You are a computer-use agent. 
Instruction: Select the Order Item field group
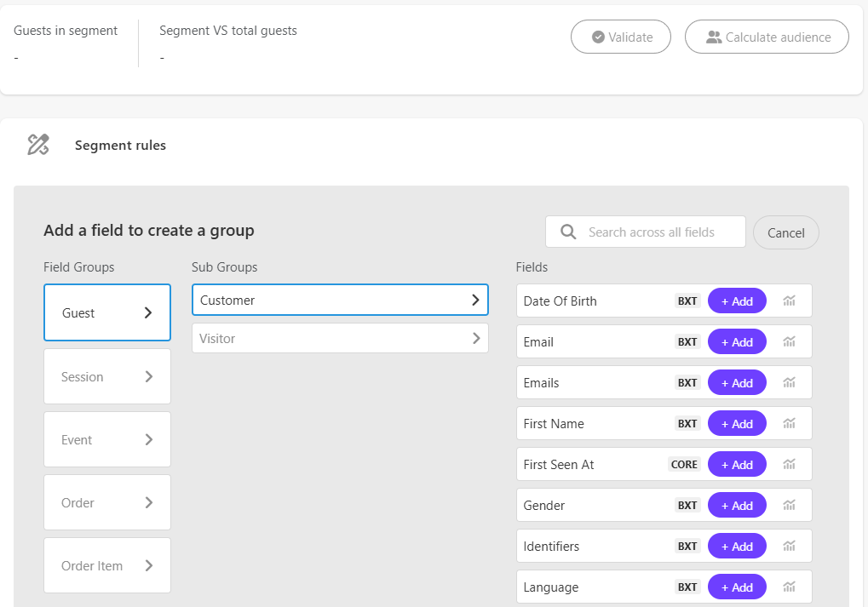(107, 565)
